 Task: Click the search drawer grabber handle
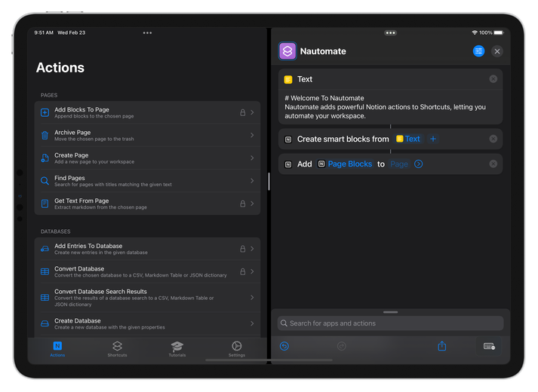390,312
